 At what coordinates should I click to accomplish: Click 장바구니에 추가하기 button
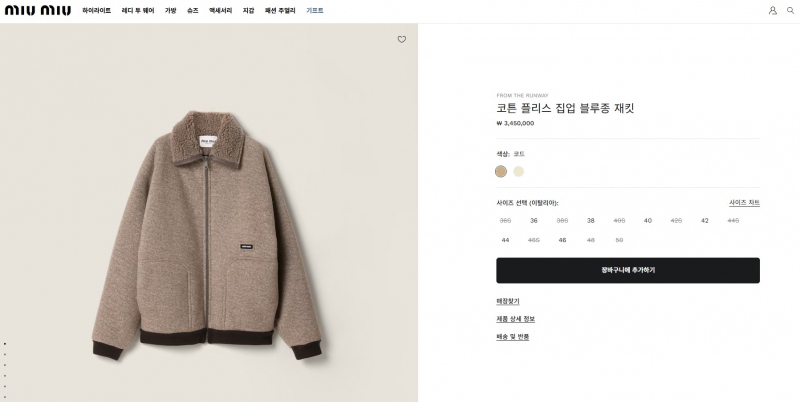pyautogui.click(x=628, y=270)
